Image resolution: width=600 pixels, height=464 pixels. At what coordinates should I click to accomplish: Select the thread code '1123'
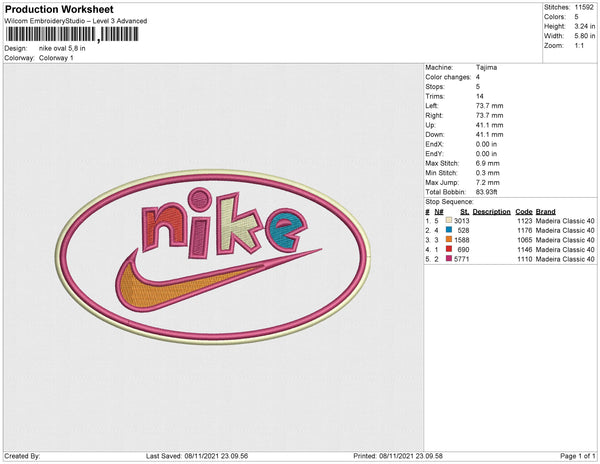pos(525,221)
